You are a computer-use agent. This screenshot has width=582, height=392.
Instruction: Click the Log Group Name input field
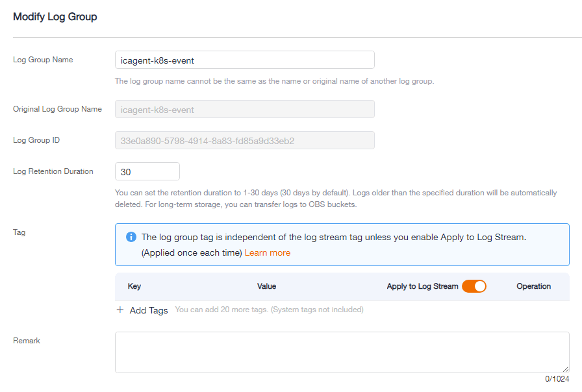coord(245,60)
